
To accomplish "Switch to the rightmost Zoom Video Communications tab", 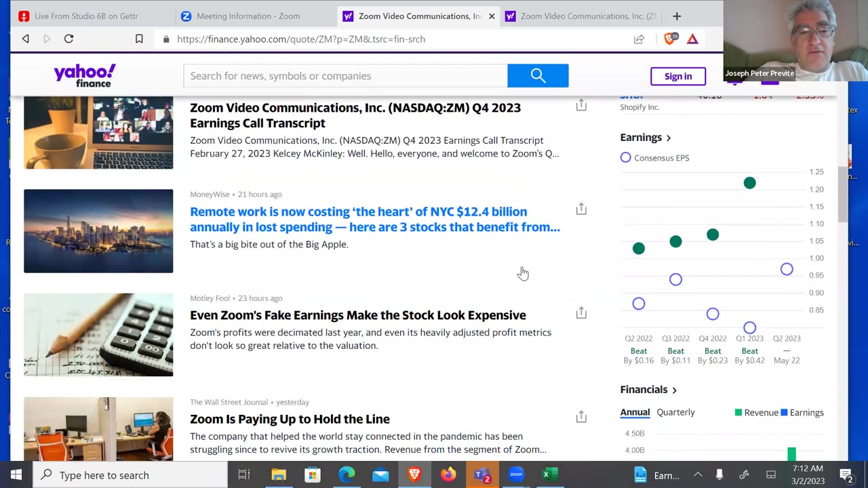I will [x=581, y=16].
